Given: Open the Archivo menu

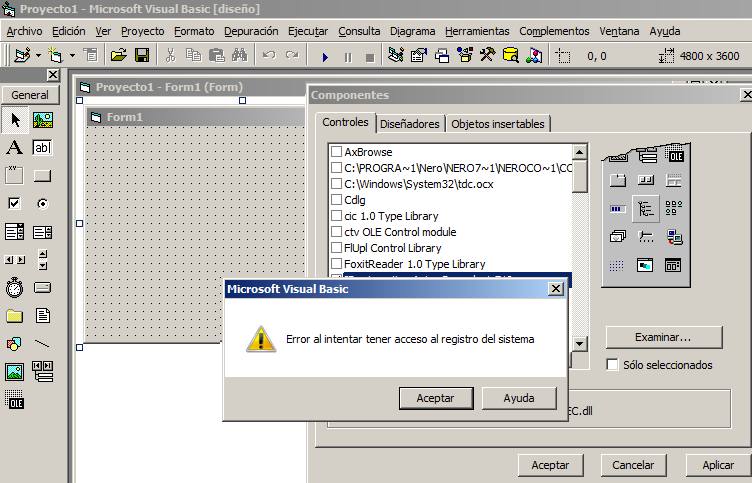Looking at the screenshot, I should [24, 31].
